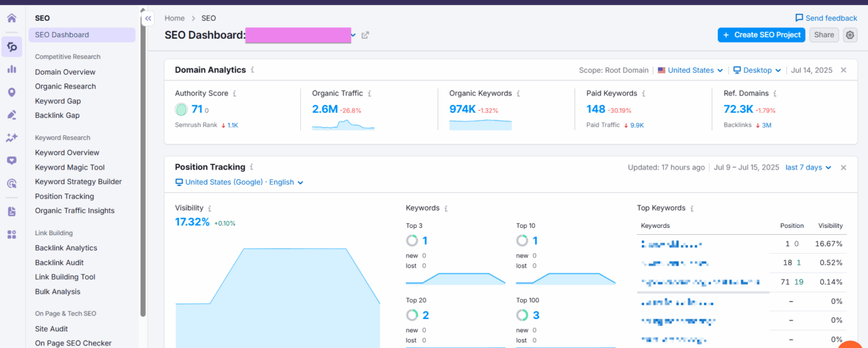
Task: Open the project selector chevron
Action: click(x=354, y=35)
